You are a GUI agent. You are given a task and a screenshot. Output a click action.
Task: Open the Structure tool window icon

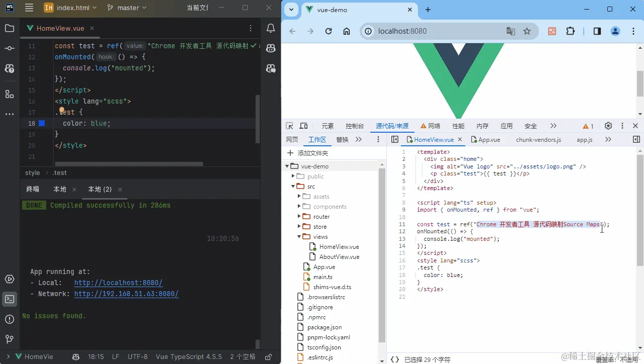point(9,94)
